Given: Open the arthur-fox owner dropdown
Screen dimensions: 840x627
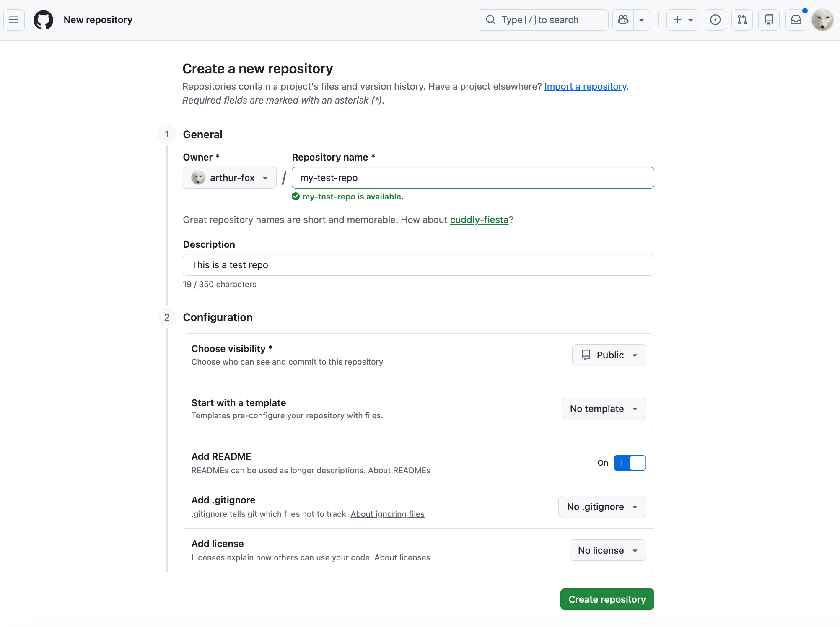Looking at the screenshot, I should (229, 178).
